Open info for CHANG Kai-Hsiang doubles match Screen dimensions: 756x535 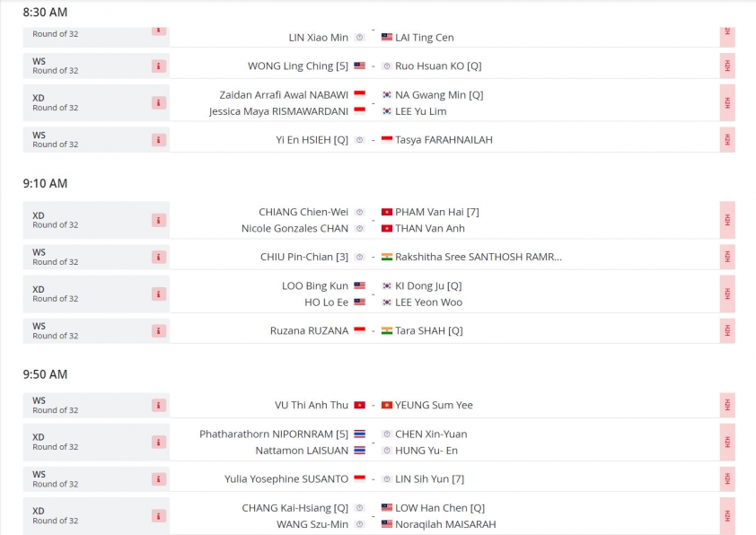click(159, 516)
